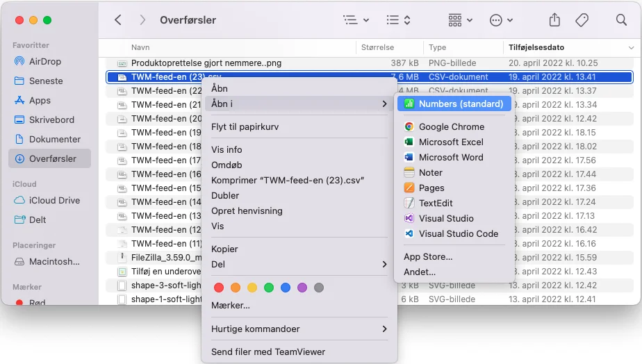The image size is (642, 364).
Task: Click the Microsoft Word icon in submenu
Action: tap(409, 157)
